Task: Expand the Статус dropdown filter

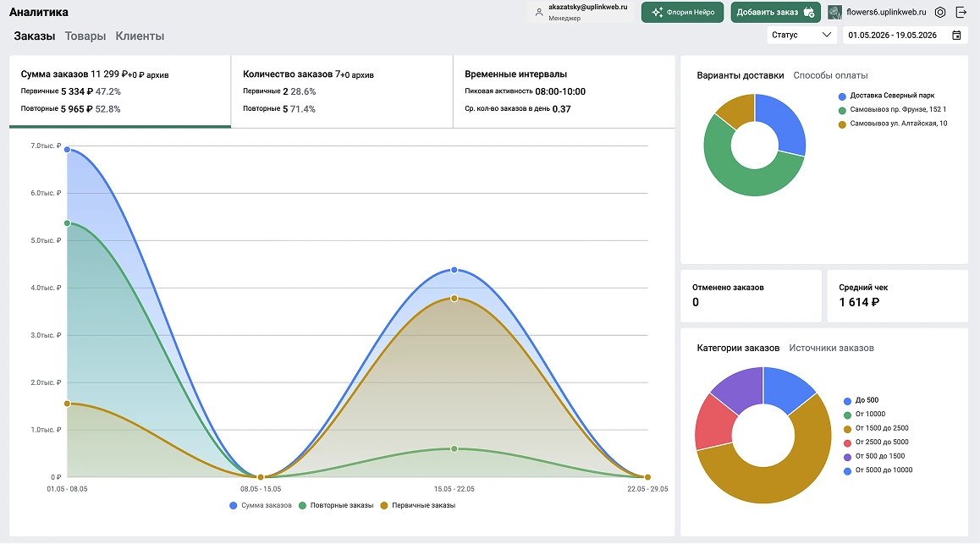Action: [802, 35]
